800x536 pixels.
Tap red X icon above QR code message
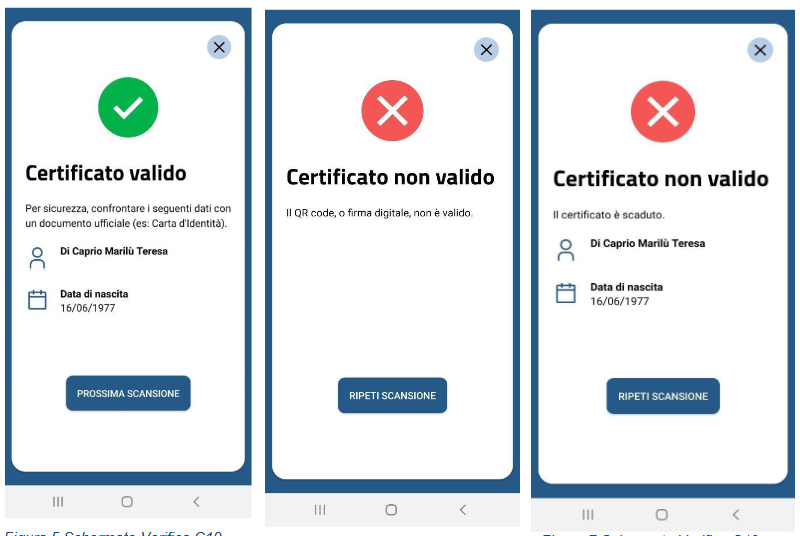click(x=392, y=110)
